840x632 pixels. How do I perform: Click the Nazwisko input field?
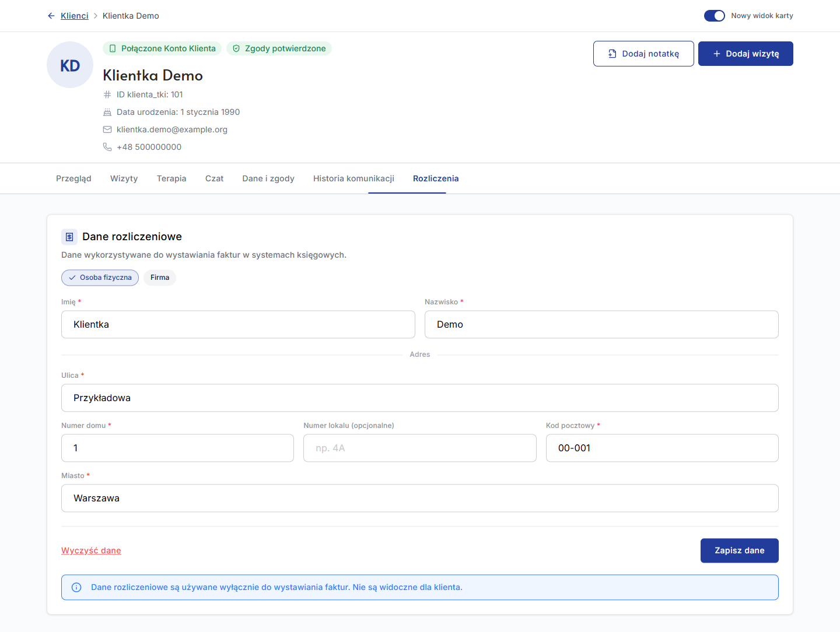pos(601,324)
